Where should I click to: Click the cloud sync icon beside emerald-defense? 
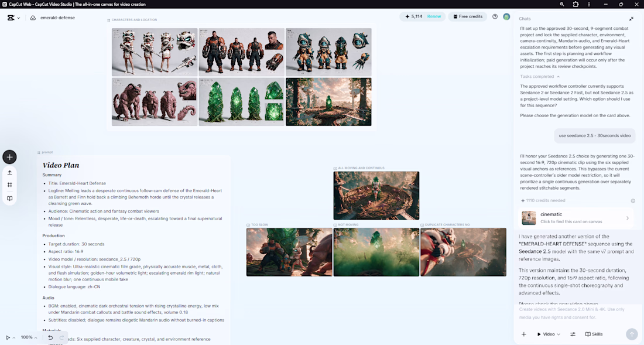33,18
